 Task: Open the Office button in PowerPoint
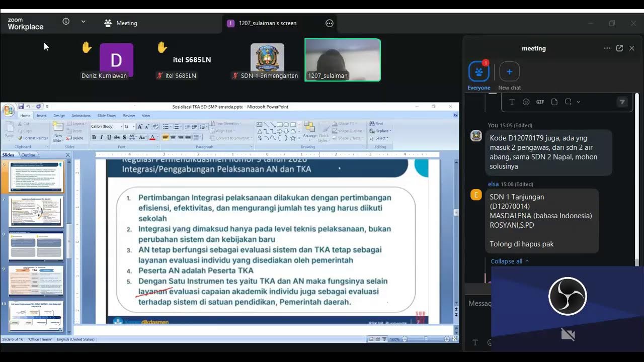[8, 109]
